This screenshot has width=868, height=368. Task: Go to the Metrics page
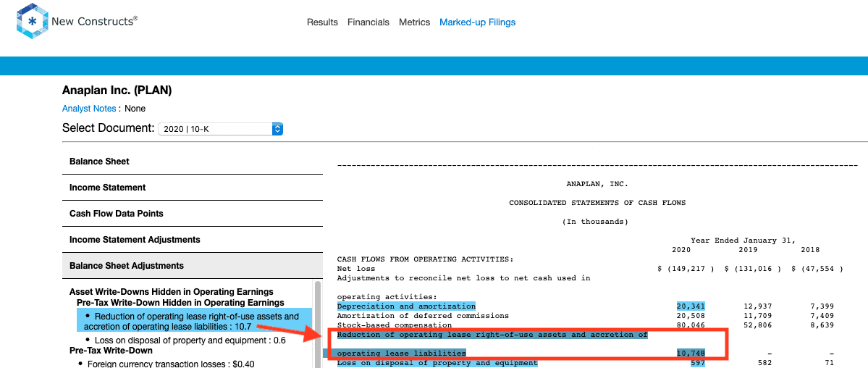(x=414, y=22)
